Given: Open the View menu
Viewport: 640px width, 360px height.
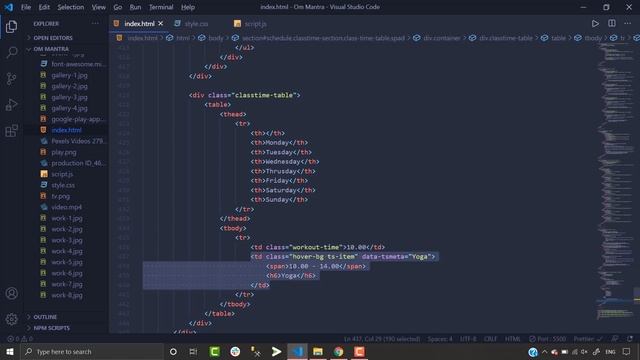Looking at the screenshot, I should click(98, 7).
